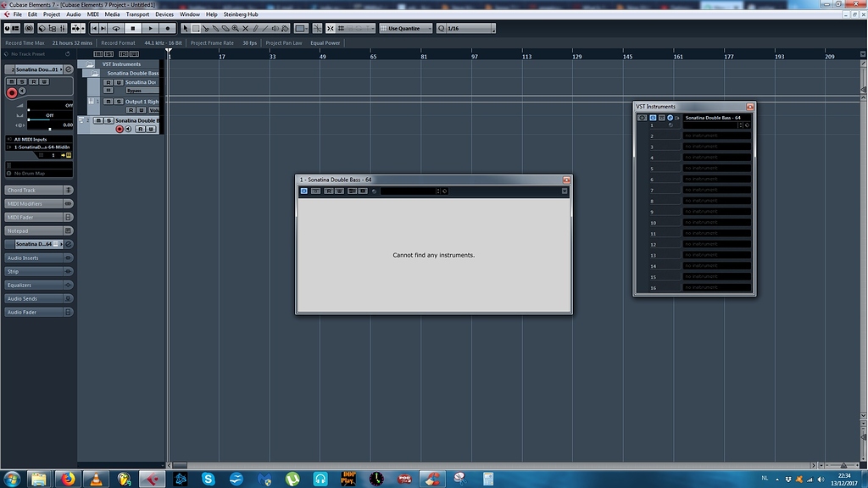The width and height of the screenshot is (868, 488).
Task: Open the Transport menu
Action: tap(137, 14)
